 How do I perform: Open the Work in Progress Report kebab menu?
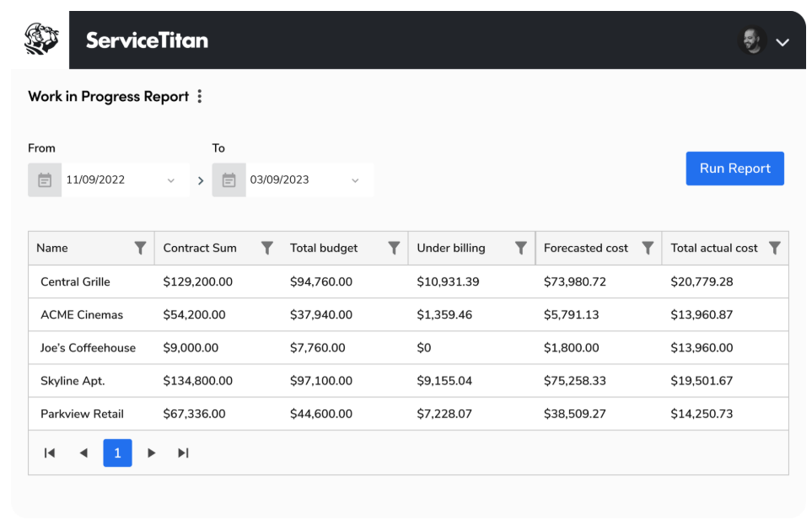[x=199, y=96]
